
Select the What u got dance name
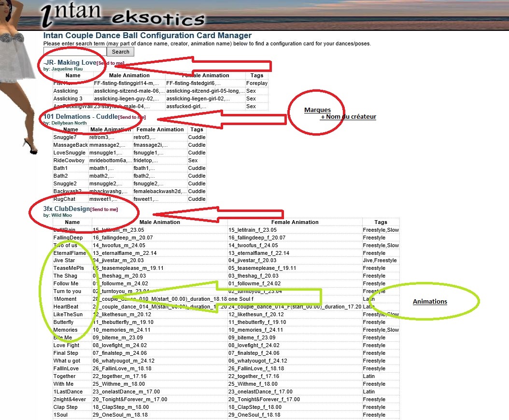67,361
